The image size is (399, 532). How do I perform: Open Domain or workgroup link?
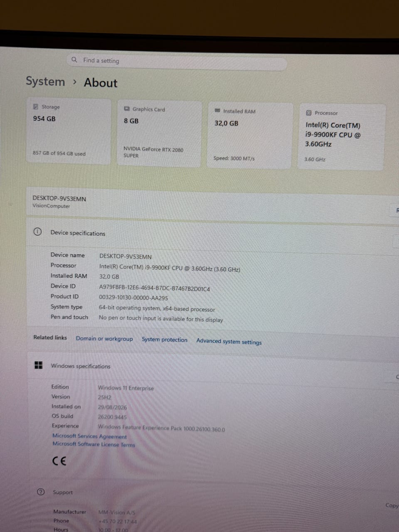click(x=104, y=339)
